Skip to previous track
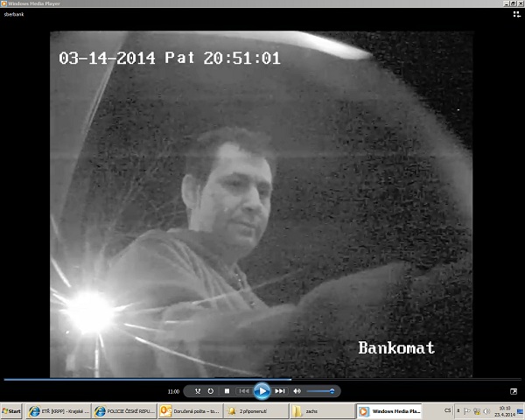Viewport: 525px width, 420px height. pos(244,391)
